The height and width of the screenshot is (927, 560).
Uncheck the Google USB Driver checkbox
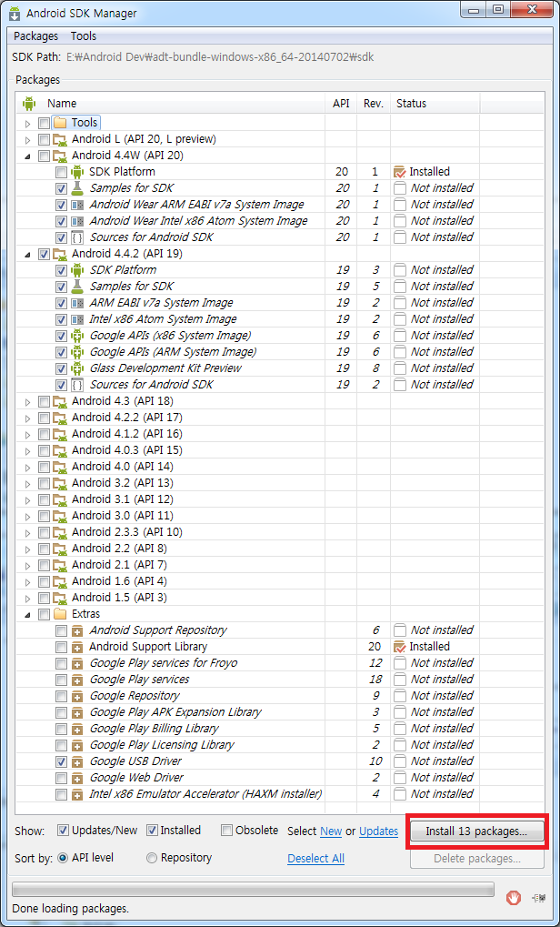61,761
